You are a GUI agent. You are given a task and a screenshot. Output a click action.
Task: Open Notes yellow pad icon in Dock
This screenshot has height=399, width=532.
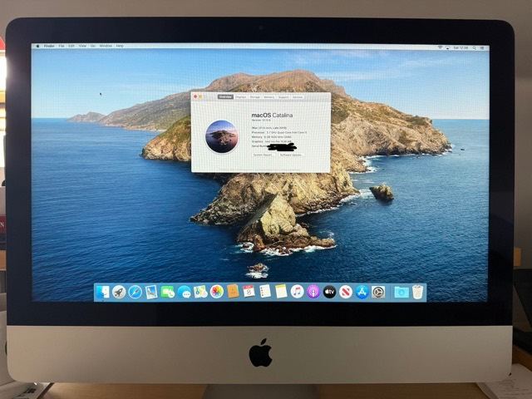click(x=281, y=292)
